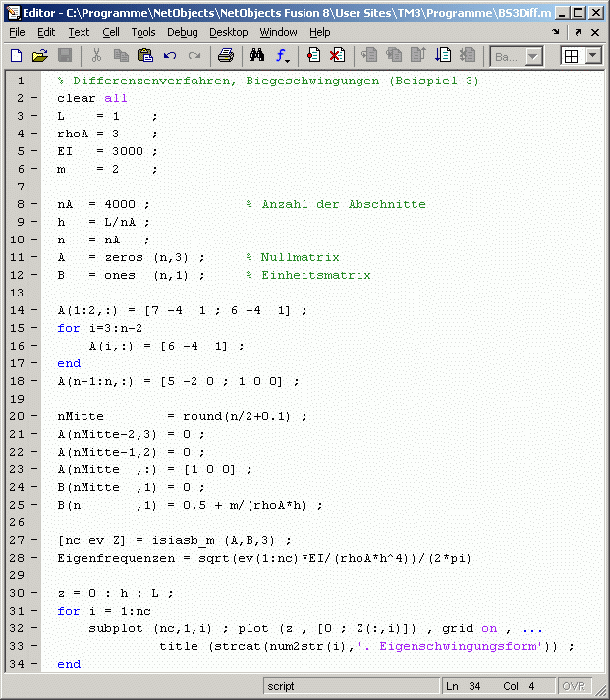
Task: Click the OVR overwrite mode indicator
Action: tap(574, 686)
